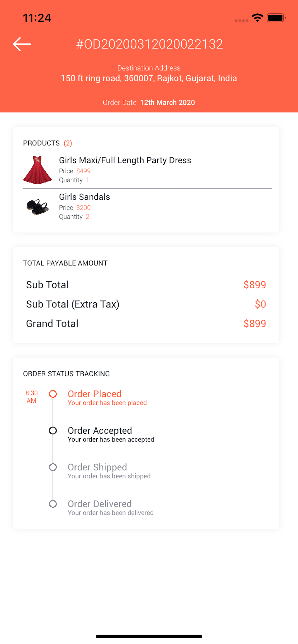Screen dimensions: 298x644
Task: Select the Order Shipped status circle
Action: 53,467
